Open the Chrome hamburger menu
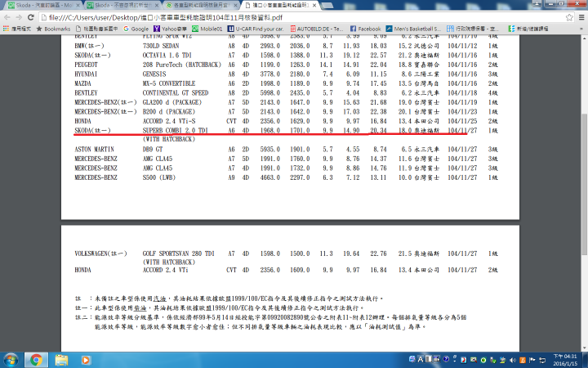 tap(581, 17)
